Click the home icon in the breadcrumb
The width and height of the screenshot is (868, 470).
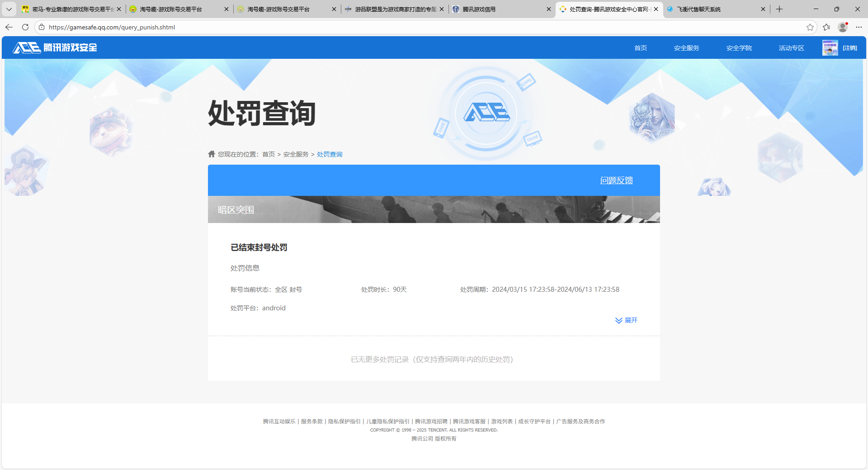[x=211, y=154]
